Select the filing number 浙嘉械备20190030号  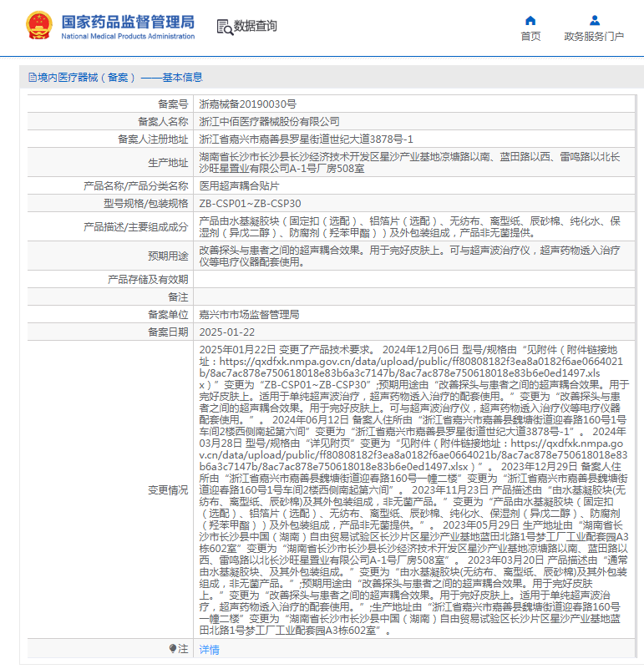coord(247,104)
